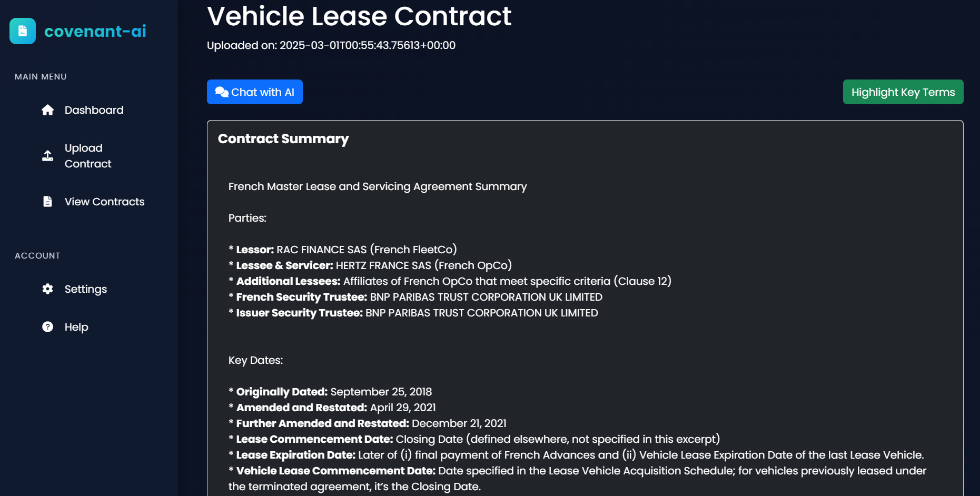
Task: Open the Dashboard menu item
Action: click(94, 110)
